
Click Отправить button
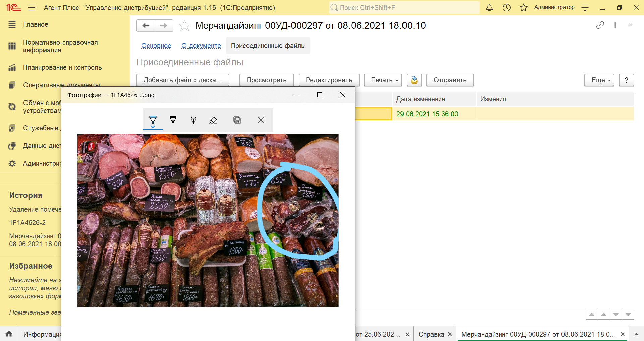450,80
